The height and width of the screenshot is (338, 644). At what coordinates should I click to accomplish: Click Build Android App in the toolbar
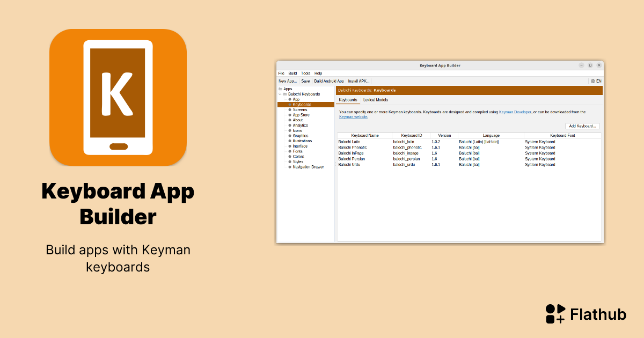point(328,81)
